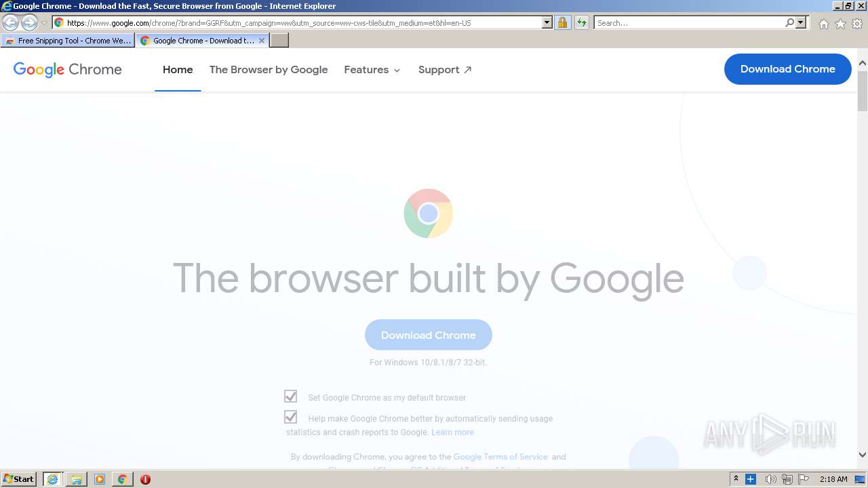The width and height of the screenshot is (868, 488).
Task: Click the Refresh page icon
Action: [582, 23]
